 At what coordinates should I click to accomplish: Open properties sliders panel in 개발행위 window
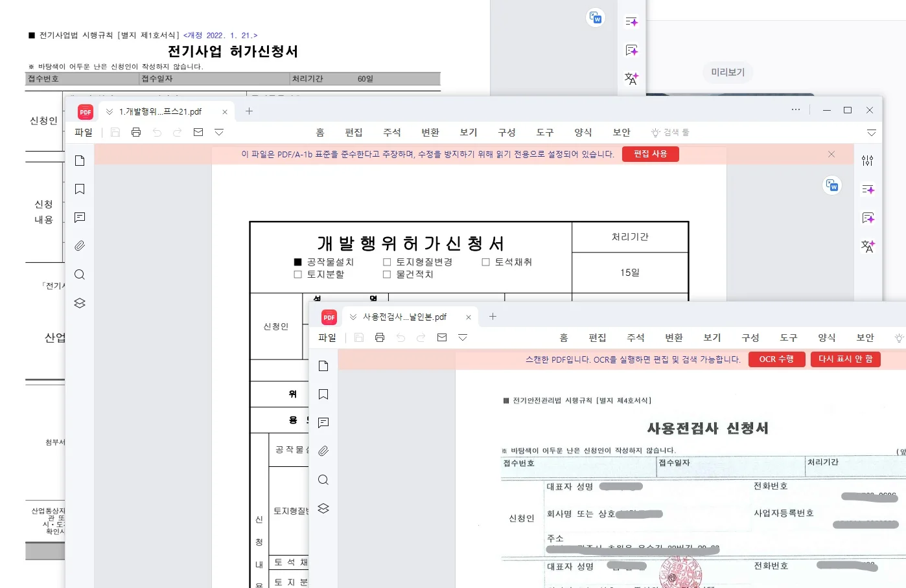(x=868, y=161)
